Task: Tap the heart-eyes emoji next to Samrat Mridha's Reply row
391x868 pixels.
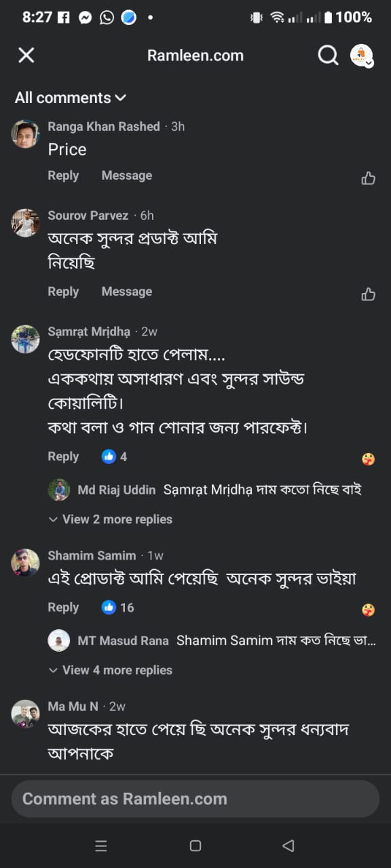Action: [x=367, y=459]
